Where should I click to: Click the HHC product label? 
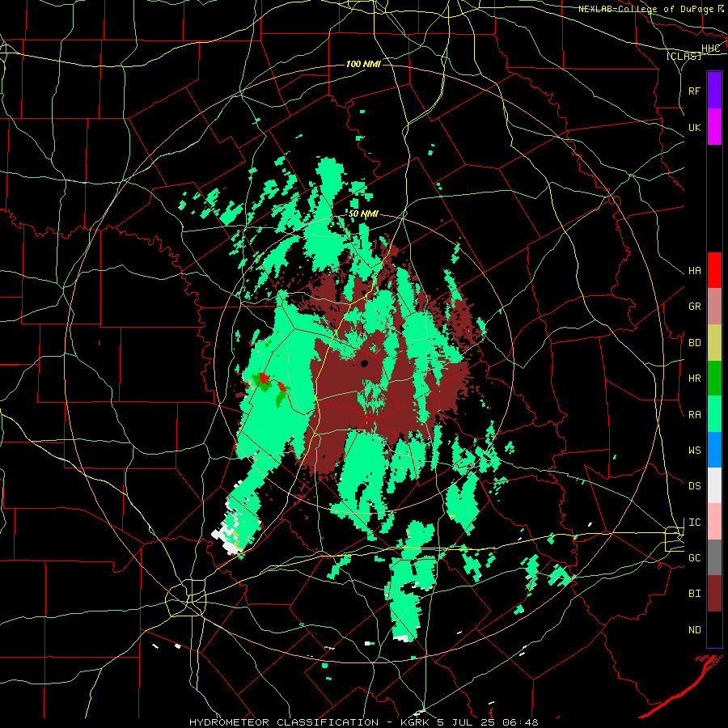tap(710, 49)
